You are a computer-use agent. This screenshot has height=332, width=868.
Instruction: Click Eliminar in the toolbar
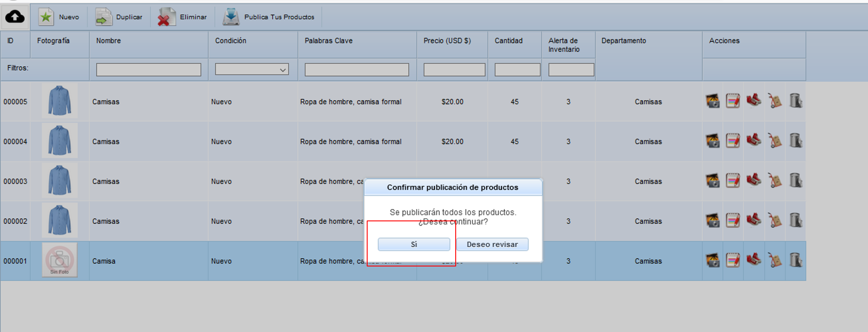tap(183, 17)
